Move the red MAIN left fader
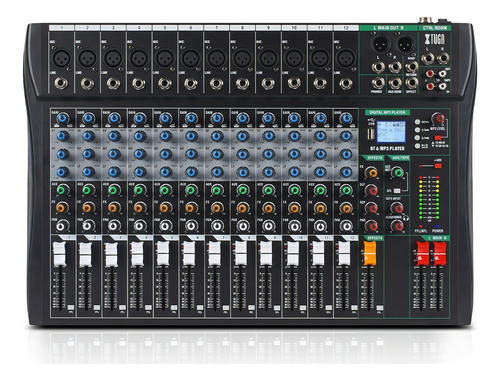Screen dimensions: 500x381 tap(423, 254)
